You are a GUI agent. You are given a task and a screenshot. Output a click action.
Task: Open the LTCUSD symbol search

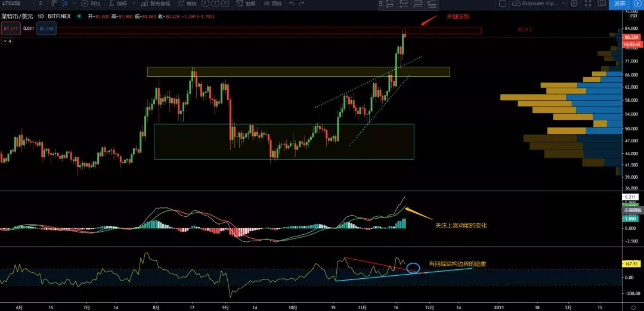pyautogui.click(x=12, y=4)
